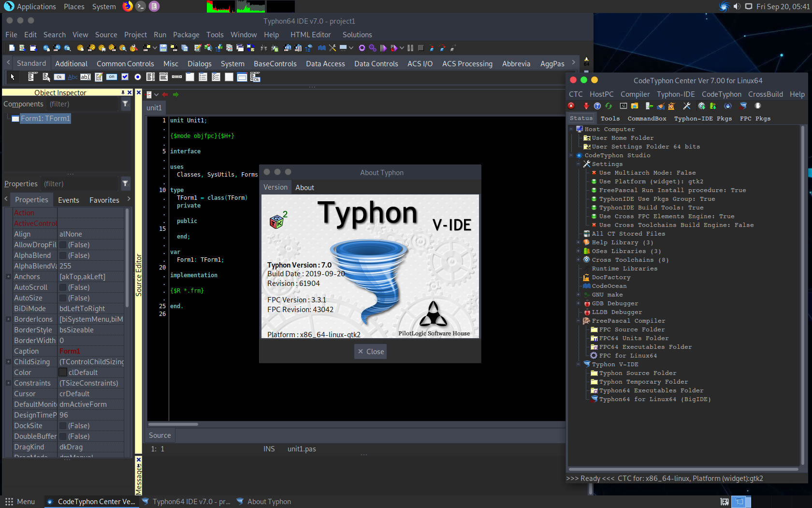Image resolution: width=812 pixels, height=508 pixels.
Task: Open the Typhon-IDE Pkgs tab
Action: (x=703, y=119)
